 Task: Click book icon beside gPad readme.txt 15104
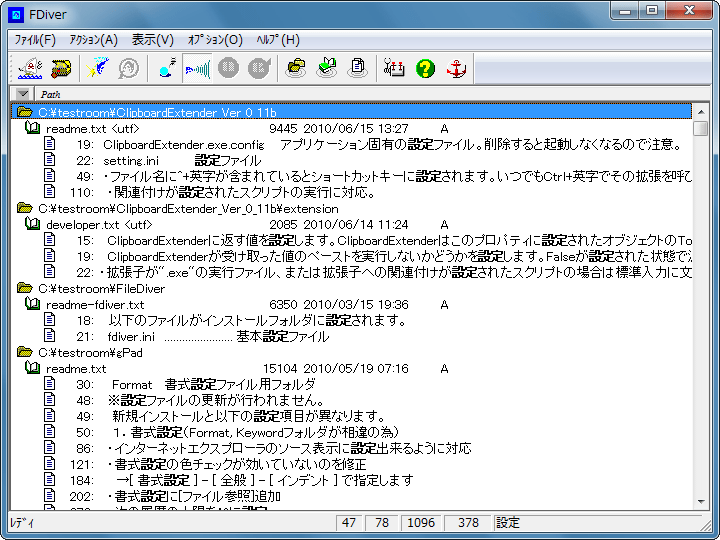click(x=33, y=368)
